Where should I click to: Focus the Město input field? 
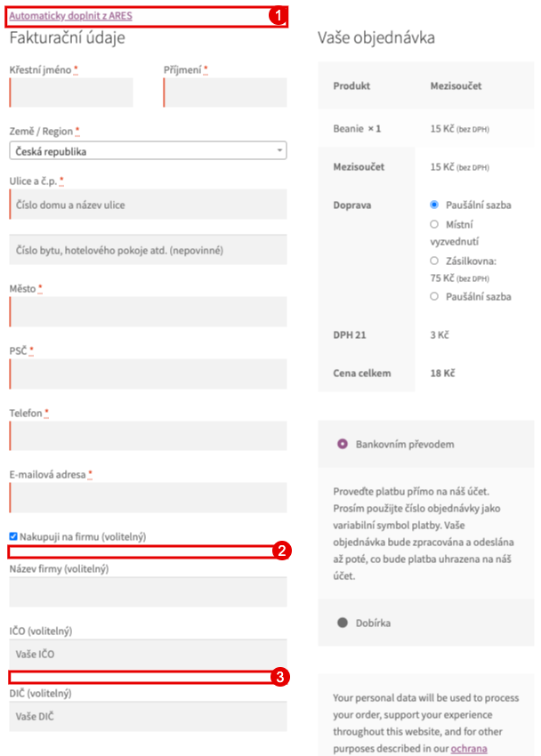tap(148, 312)
